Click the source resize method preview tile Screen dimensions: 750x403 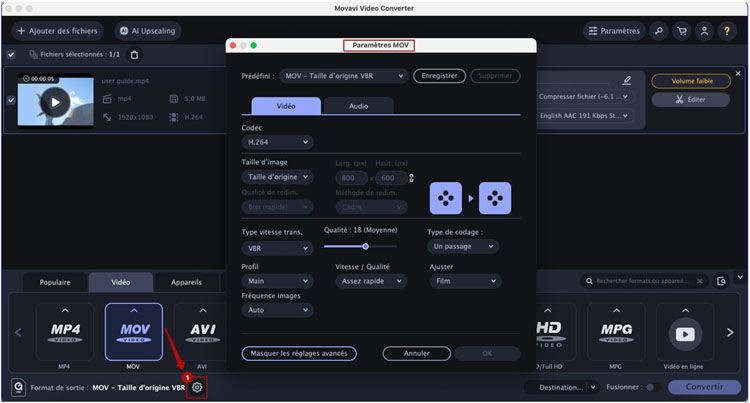point(446,198)
